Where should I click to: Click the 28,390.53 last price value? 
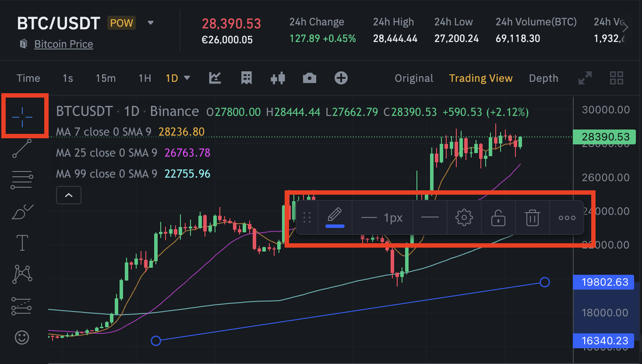(x=231, y=24)
